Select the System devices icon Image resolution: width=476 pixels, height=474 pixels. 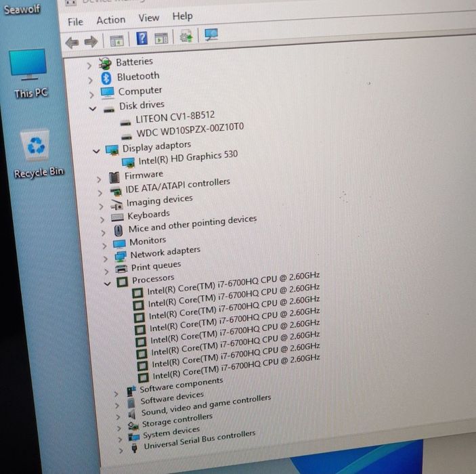(133, 437)
